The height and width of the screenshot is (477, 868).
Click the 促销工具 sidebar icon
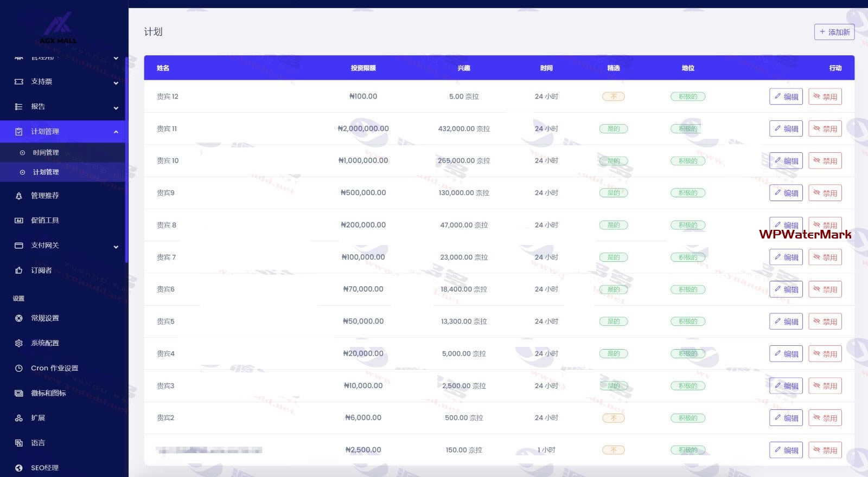(19, 221)
